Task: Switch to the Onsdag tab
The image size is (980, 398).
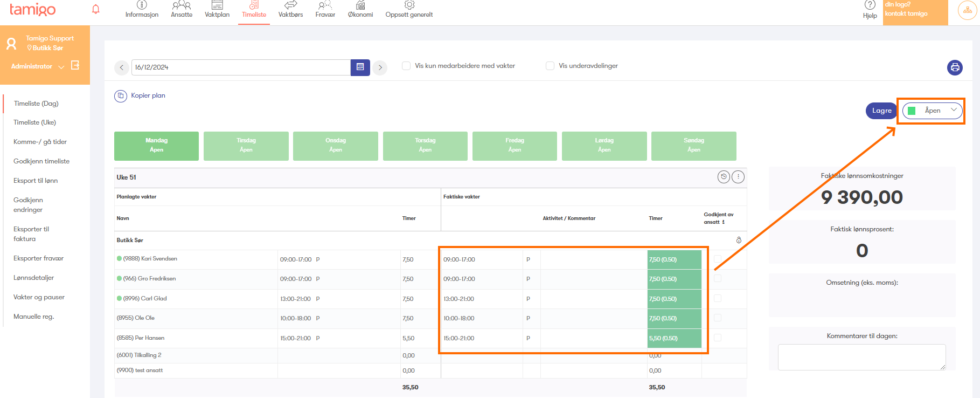Action: coord(336,146)
